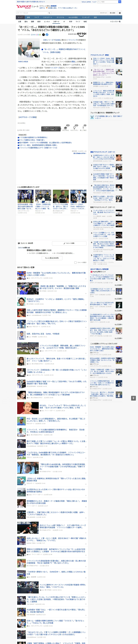Viewport: 138px width, 644px height.
Task: React with 新しい視点 exclamation icon
Action: [83, 128]
